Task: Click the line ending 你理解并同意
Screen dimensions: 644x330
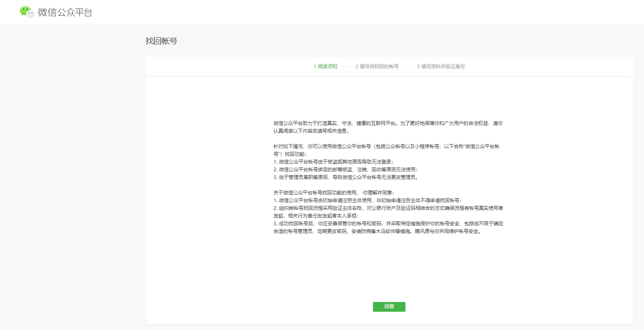Action: point(334,193)
